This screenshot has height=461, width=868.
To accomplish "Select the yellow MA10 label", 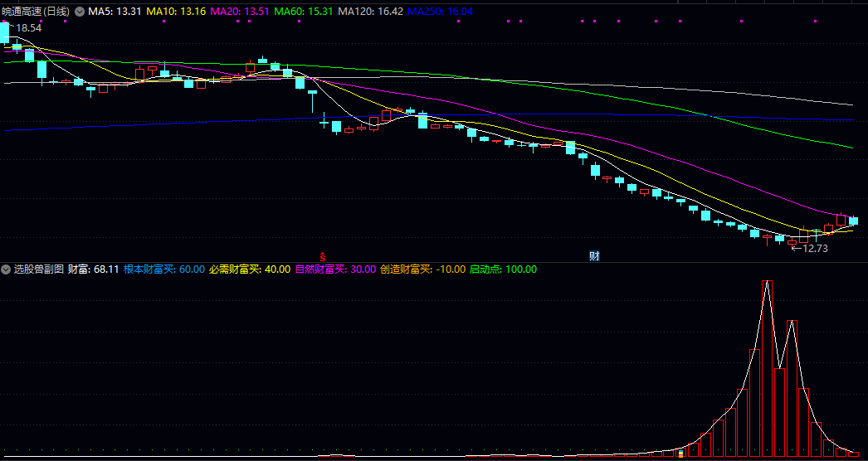I will 176,12.
